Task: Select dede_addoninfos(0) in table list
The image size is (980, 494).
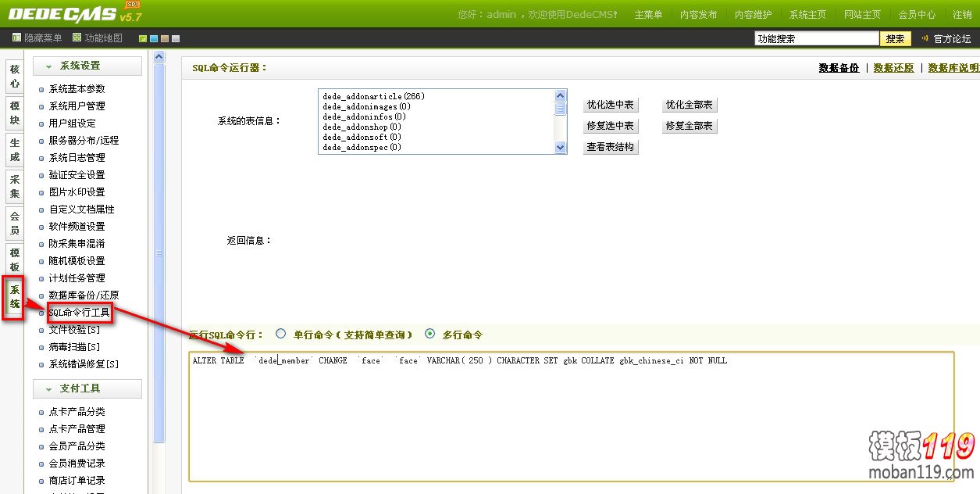Action: point(365,116)
